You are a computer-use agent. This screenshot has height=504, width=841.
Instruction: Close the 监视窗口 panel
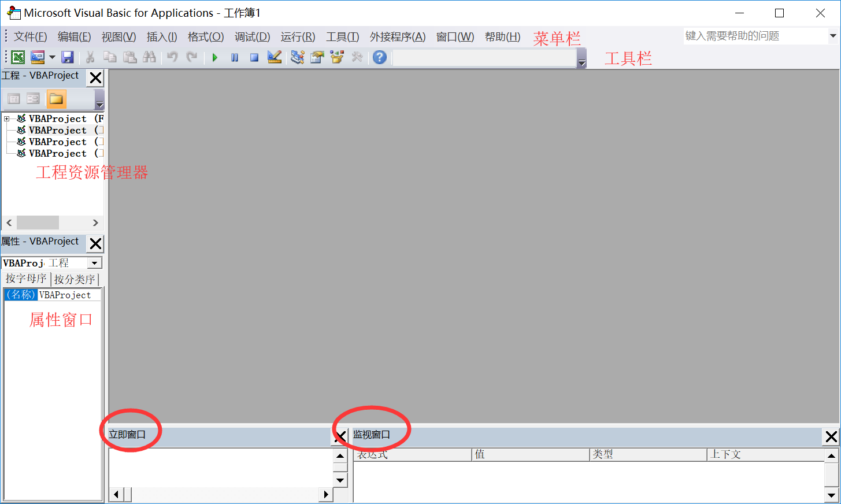[x=831, y=436]
